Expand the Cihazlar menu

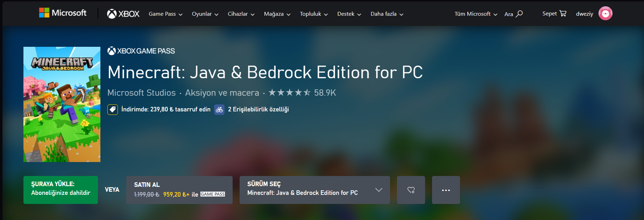[241, 14]
